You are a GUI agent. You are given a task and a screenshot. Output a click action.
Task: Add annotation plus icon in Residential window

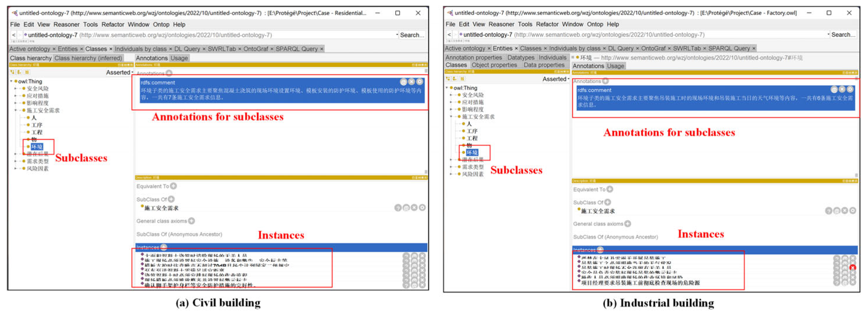point(169,73)
